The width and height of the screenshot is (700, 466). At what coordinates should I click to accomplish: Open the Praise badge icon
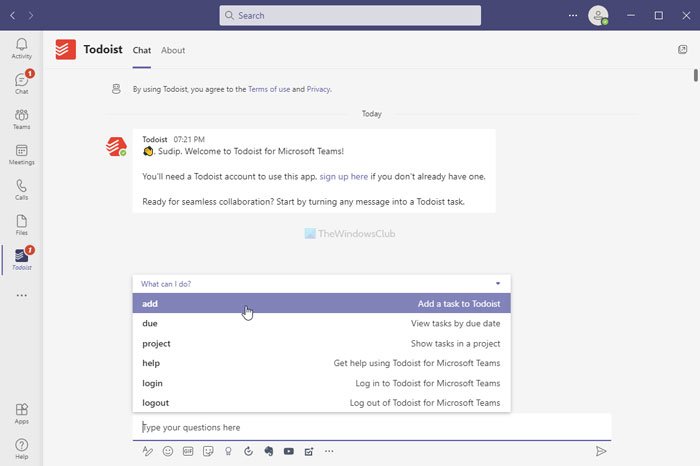228,451
